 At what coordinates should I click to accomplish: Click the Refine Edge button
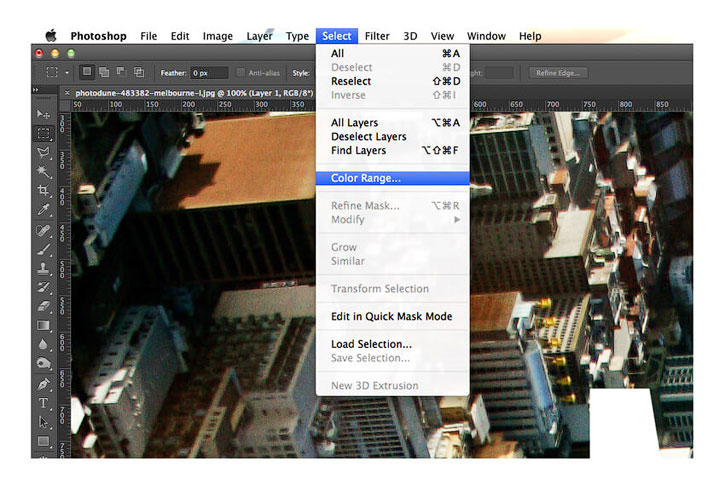click(558, 73)
